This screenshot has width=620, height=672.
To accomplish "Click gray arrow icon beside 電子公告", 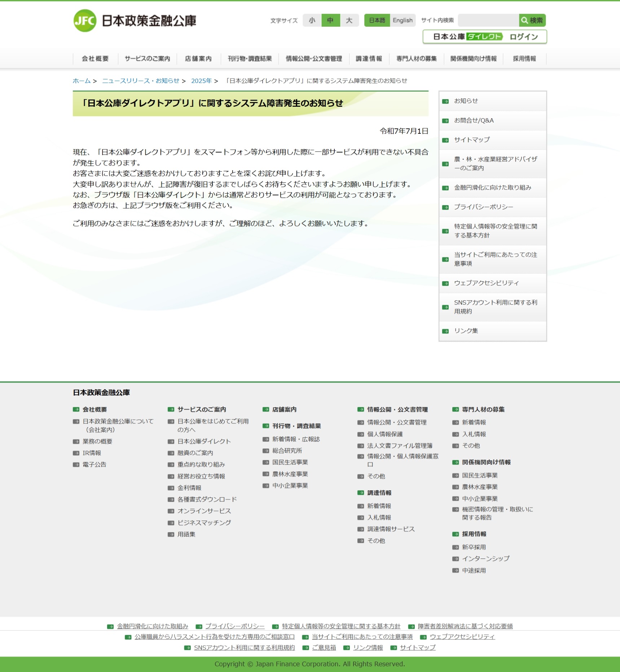I will point(76,465).
